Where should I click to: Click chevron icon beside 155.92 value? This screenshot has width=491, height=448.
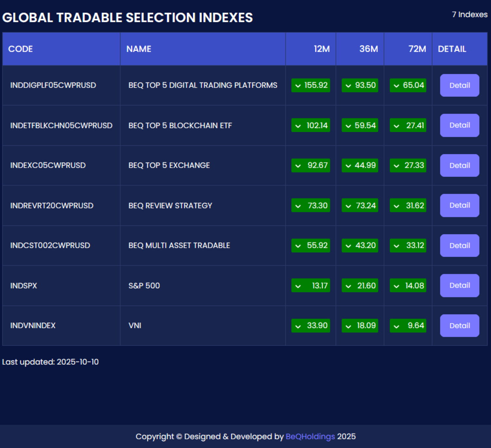tap(298, 86)
